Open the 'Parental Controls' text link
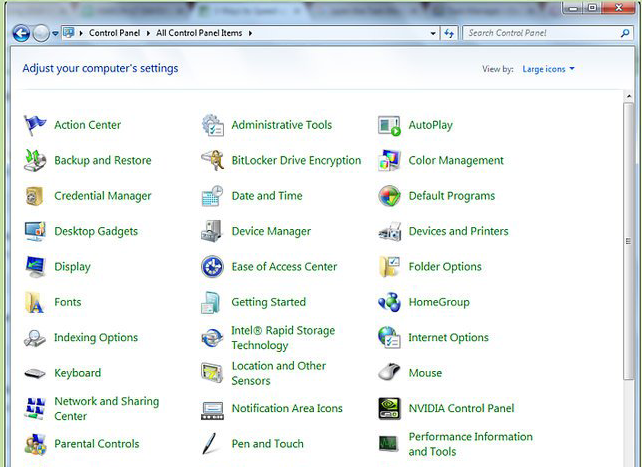 tap(97, 444)
